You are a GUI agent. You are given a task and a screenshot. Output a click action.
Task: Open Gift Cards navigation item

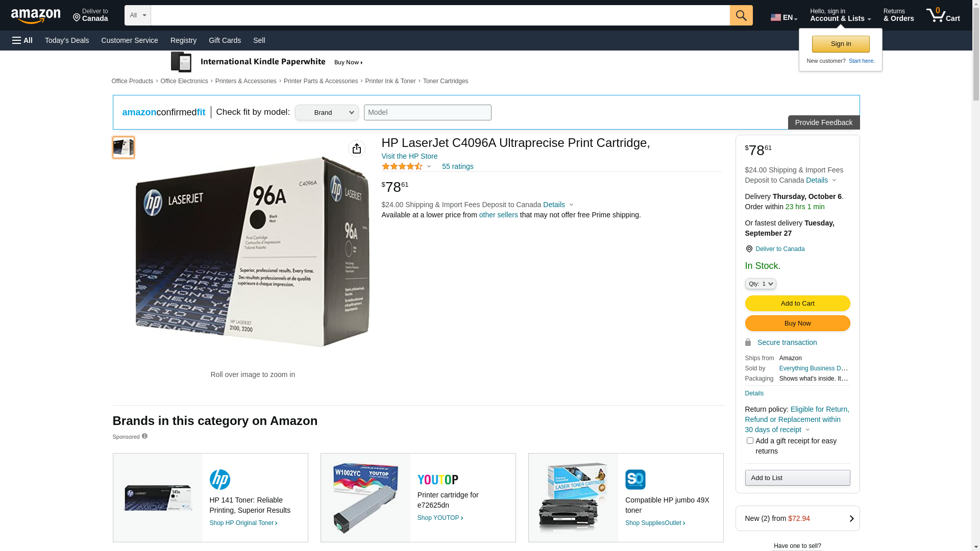coord(225,40)
